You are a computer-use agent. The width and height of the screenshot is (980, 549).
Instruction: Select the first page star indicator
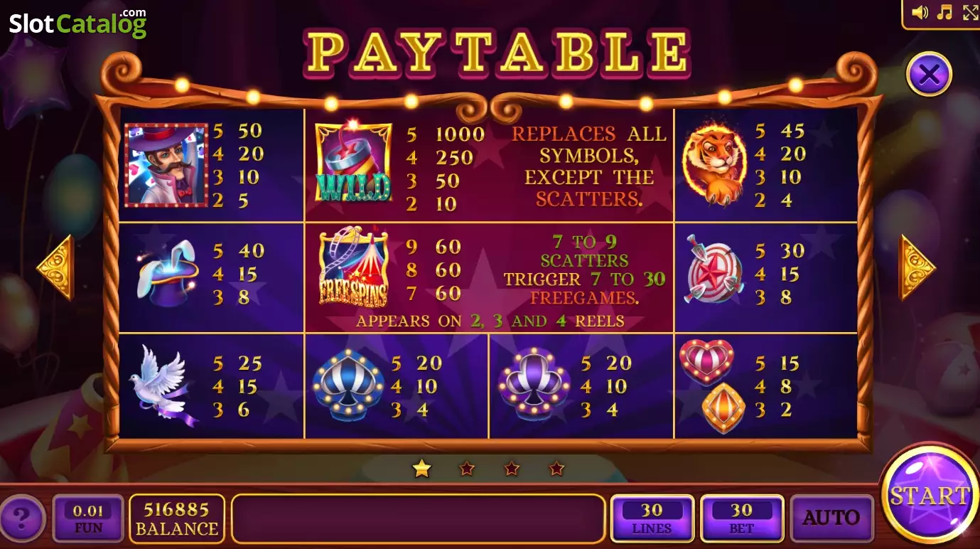pyautogui.click(x=422, y=468)
